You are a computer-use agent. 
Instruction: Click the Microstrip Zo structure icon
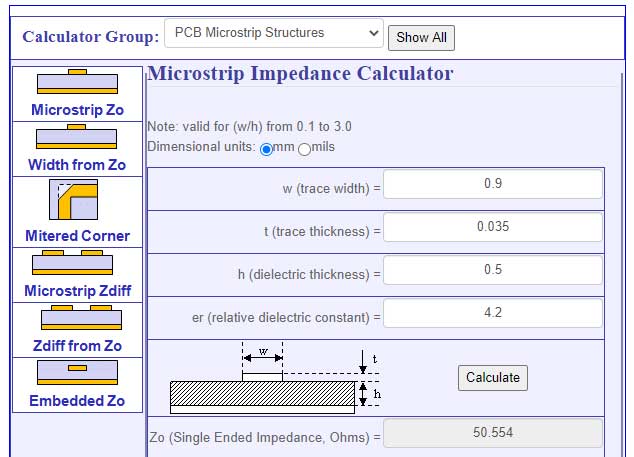[77, 83]
